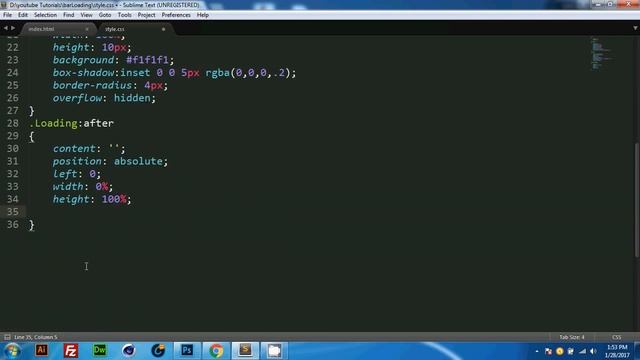Image resolution: width=640 pixels, height=360 pixels.
Task: Open the Preferences menu
Action: click(x=176, y=15)
